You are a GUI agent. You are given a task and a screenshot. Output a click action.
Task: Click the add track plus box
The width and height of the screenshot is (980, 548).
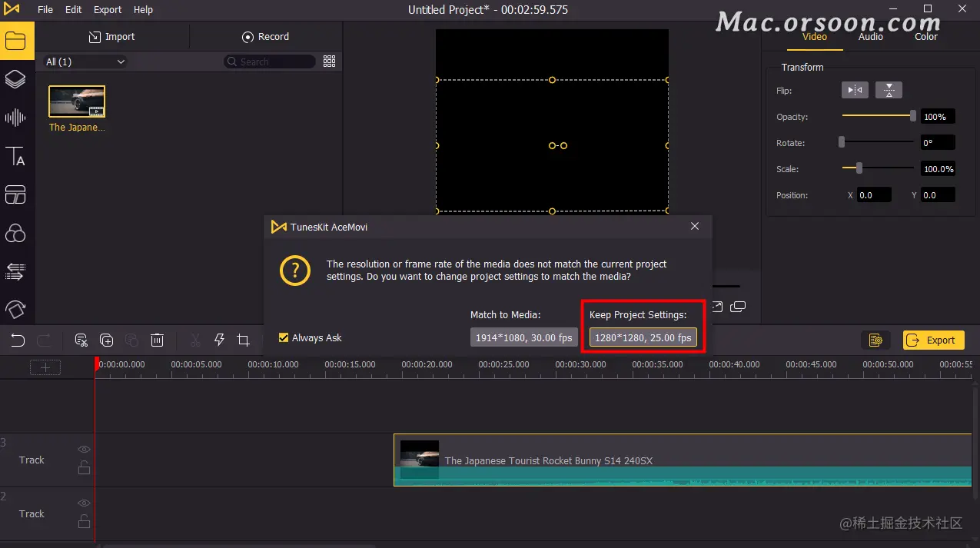(x=45, y=367)
